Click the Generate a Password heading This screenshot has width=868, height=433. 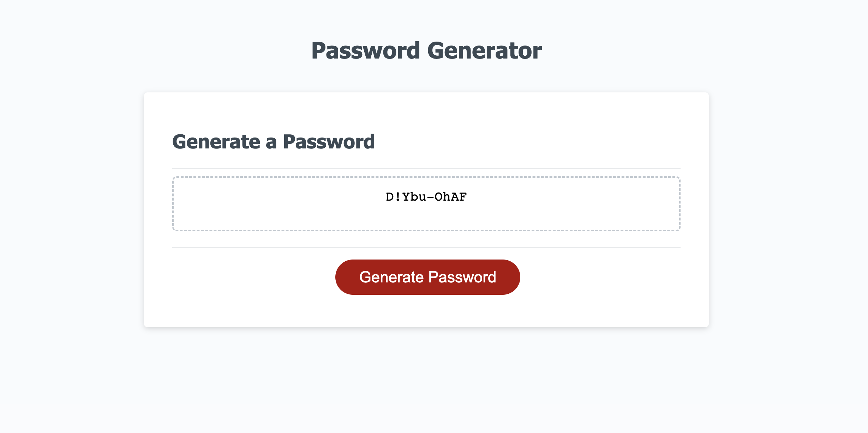pos(274,142)
